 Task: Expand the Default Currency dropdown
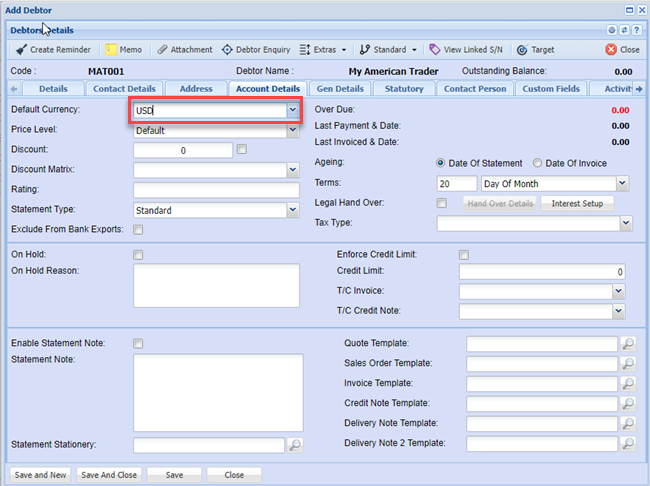pyautogui.click(x=292, y=110)
